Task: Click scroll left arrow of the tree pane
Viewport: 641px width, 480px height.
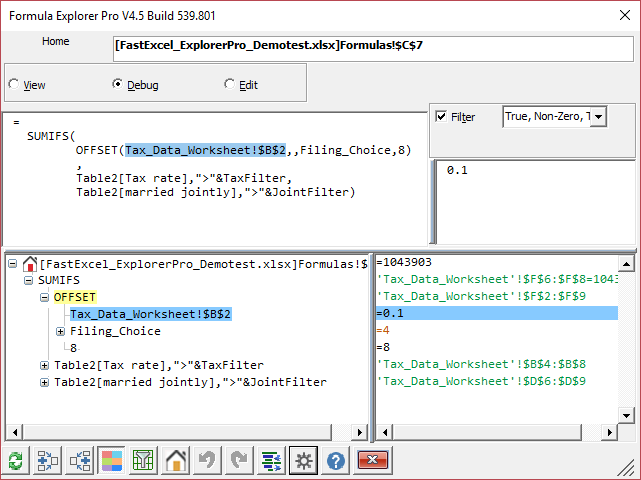Action: coord(15,432)
